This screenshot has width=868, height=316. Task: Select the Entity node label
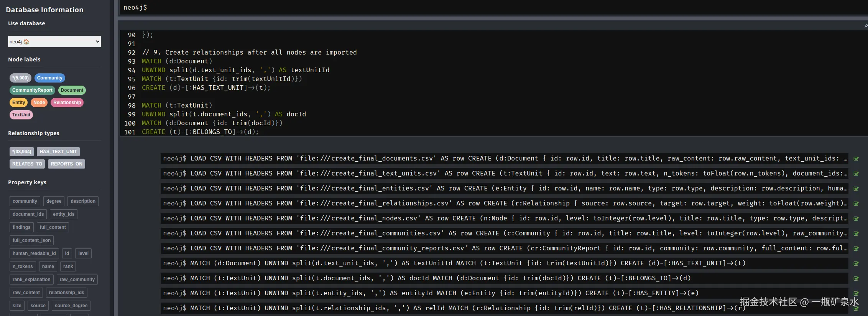pyautogui.click(x=18, y=103)
